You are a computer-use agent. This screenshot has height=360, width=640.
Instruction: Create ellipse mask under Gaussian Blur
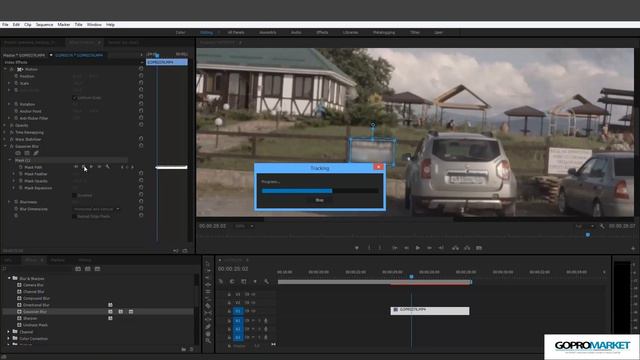tap(18, 153)
